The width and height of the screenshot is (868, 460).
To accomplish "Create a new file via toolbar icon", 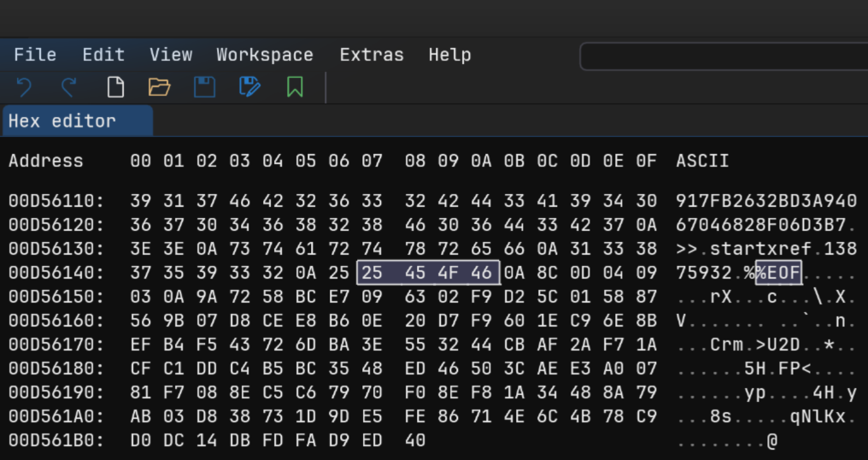I will (x=114, y=86).
